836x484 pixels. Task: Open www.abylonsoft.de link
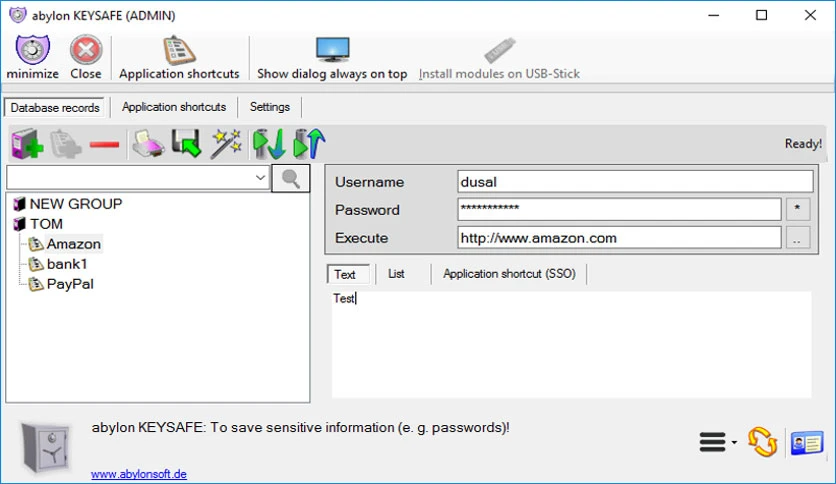[139, 474]
